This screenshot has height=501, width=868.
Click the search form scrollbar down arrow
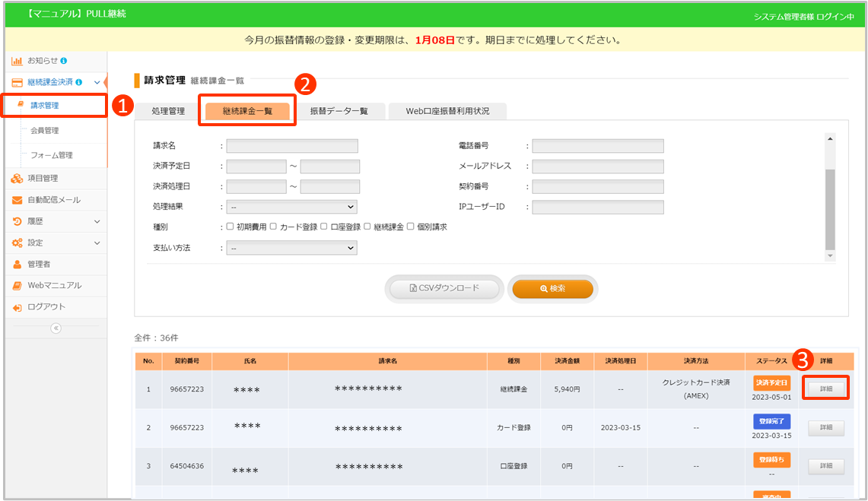click(830, 256)
